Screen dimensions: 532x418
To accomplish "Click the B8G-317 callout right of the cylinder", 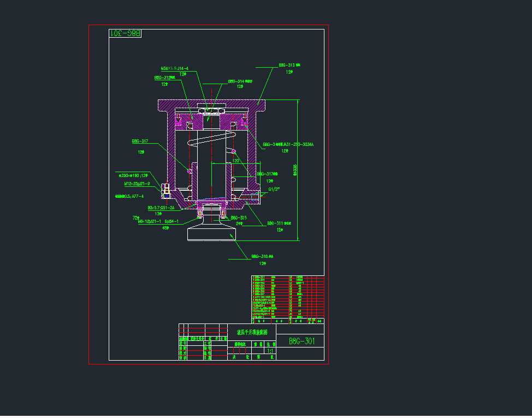I will [267, 174].
